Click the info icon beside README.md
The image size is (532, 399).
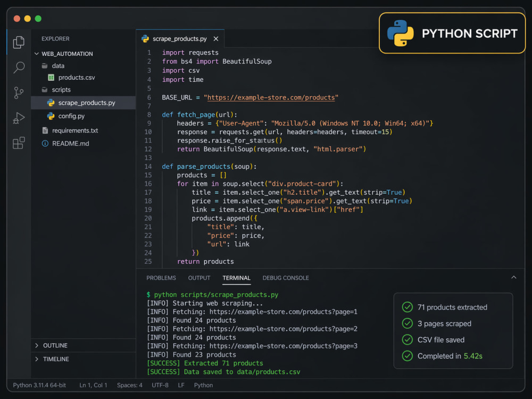pyautogui.click(x=45, y=144)
